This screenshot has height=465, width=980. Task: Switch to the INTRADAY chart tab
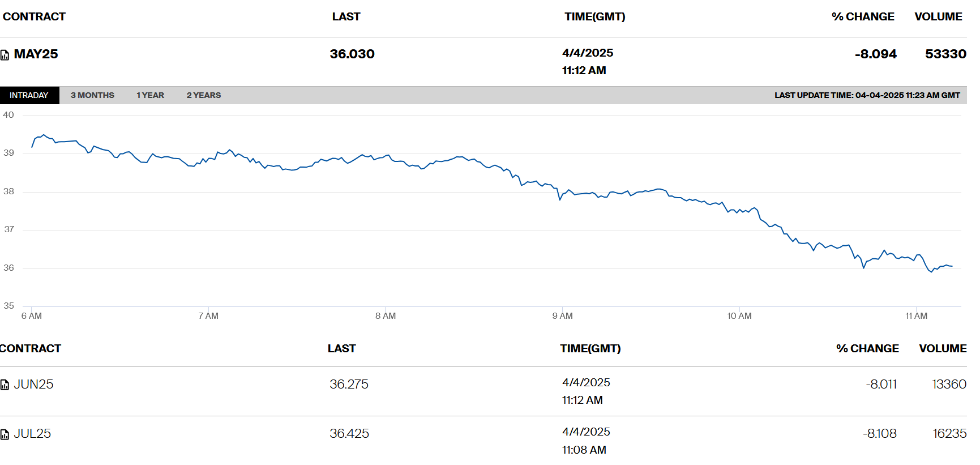pos(29,95)
